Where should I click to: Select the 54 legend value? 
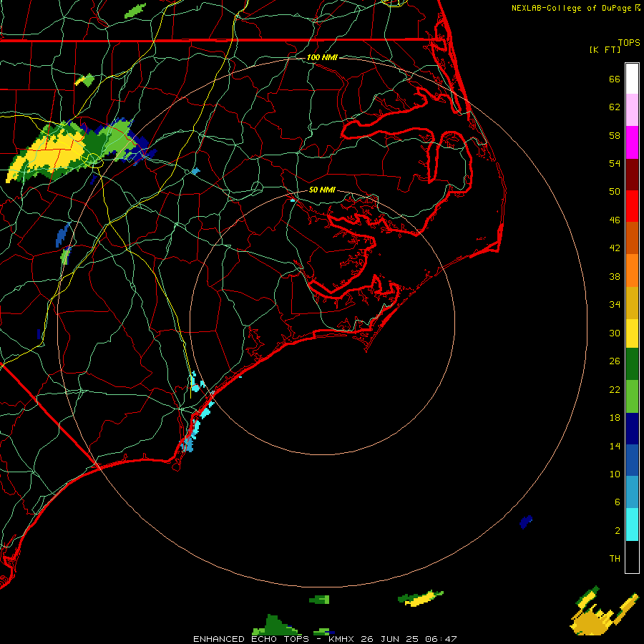(615, 163)
